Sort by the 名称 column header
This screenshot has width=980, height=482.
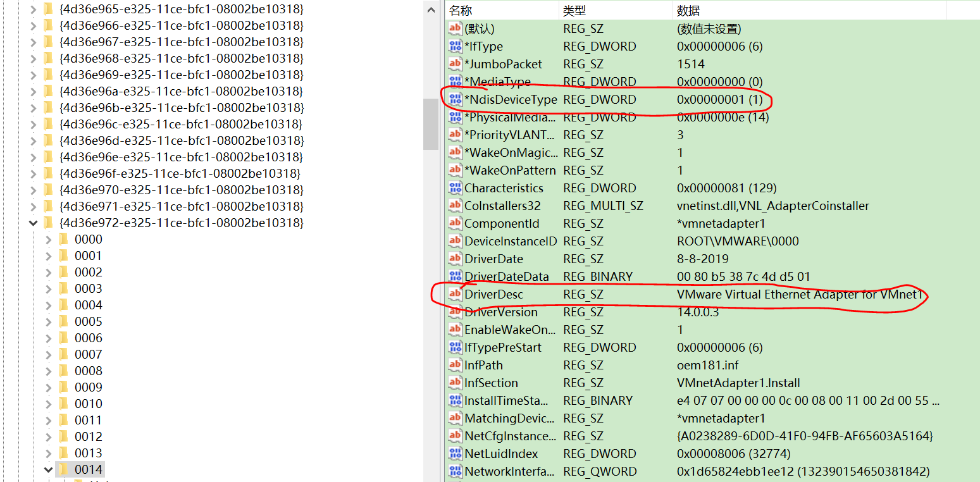coord(502,11)
